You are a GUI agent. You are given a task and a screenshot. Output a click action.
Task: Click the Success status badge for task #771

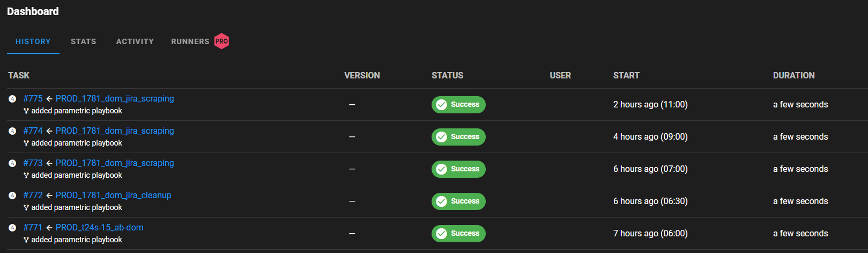coord(458,234)
